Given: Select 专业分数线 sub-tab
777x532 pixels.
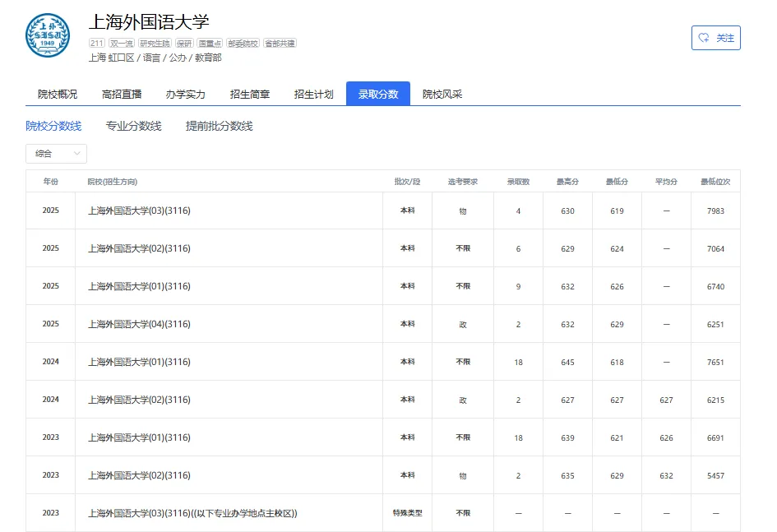Looking at the screenshot, I should click(134, 127).
